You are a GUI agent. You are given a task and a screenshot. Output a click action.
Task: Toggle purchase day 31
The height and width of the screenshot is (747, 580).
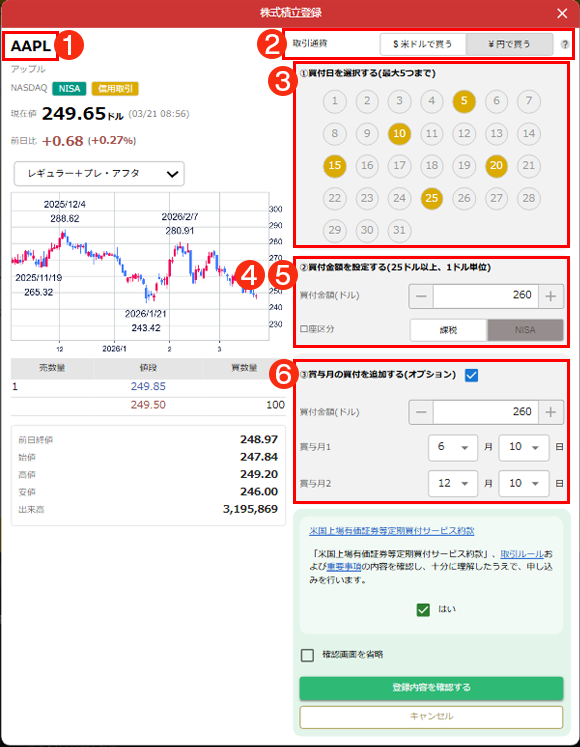click(x=399, y=231)
